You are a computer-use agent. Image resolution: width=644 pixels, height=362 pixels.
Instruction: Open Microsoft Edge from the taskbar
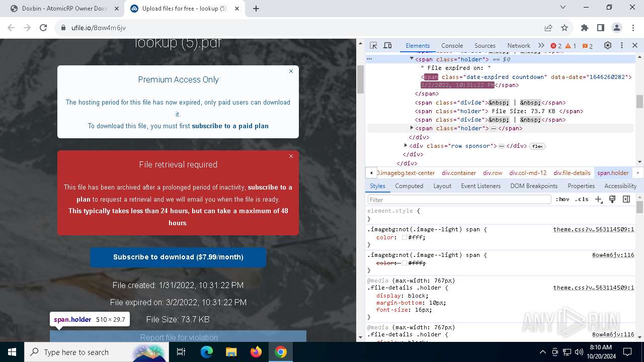[x=207, y=352]
